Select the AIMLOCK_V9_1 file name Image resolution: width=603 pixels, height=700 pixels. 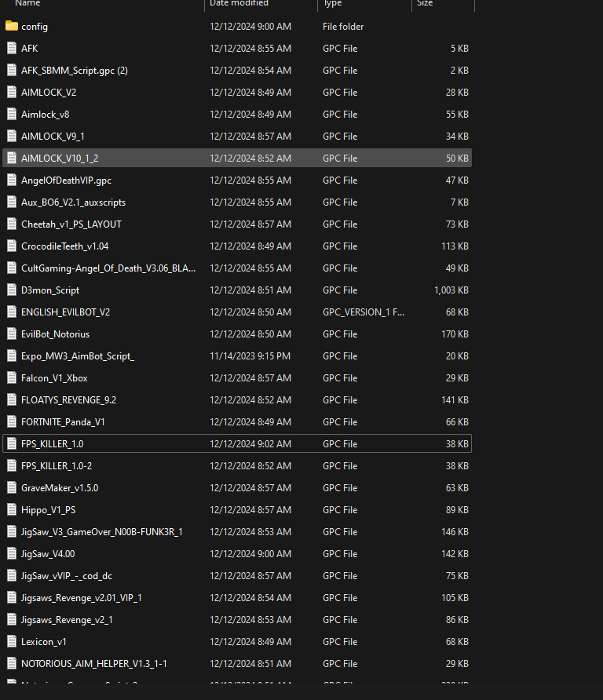click(x=53, y=137)
